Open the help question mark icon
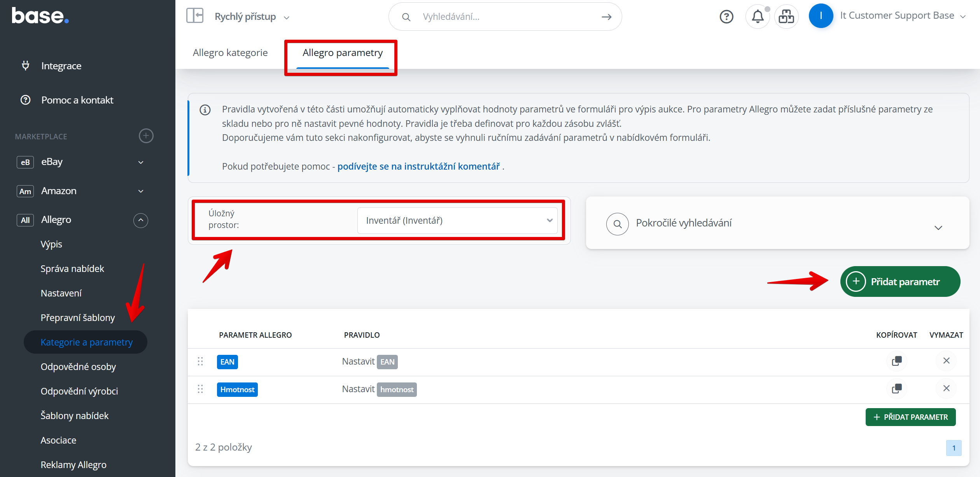The image size is (980, 477). pos(726,16)
